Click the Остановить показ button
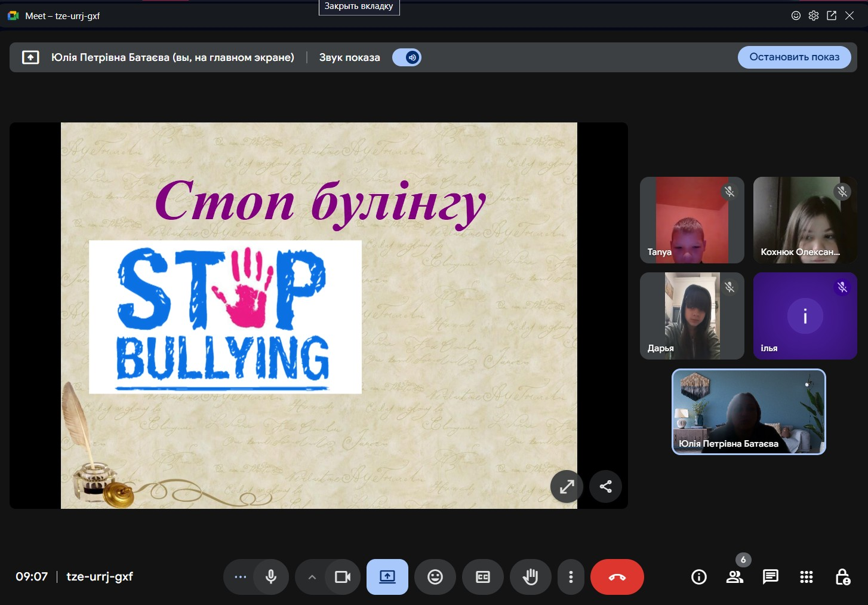 tap(794, 57)
